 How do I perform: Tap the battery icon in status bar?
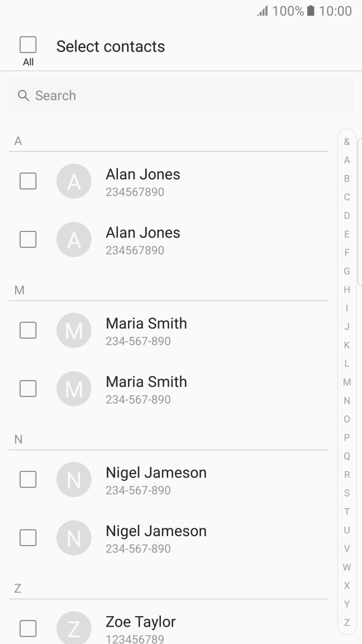click(311, 11)
